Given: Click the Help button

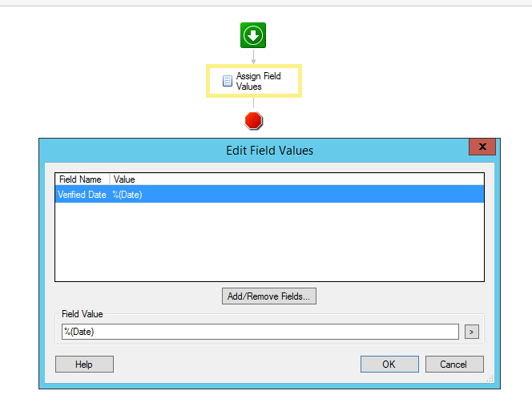Looking at the screenshot, I should click(84, 365).
